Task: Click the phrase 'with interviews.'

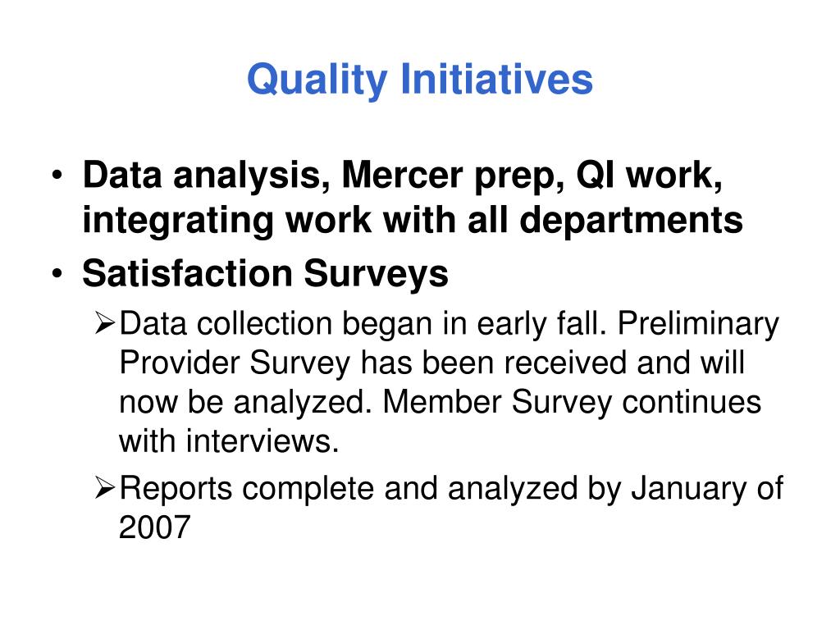Action: pos(230,441)
